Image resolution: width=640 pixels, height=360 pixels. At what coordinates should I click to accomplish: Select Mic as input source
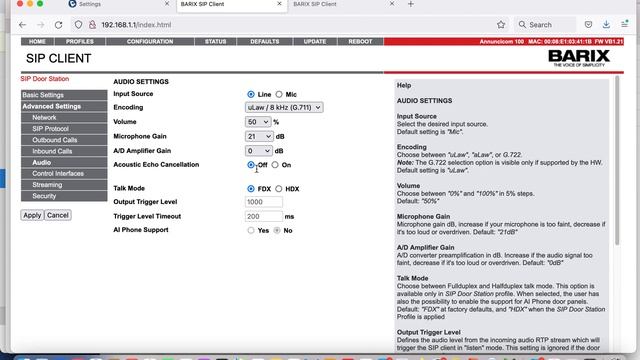click(279, 94)
